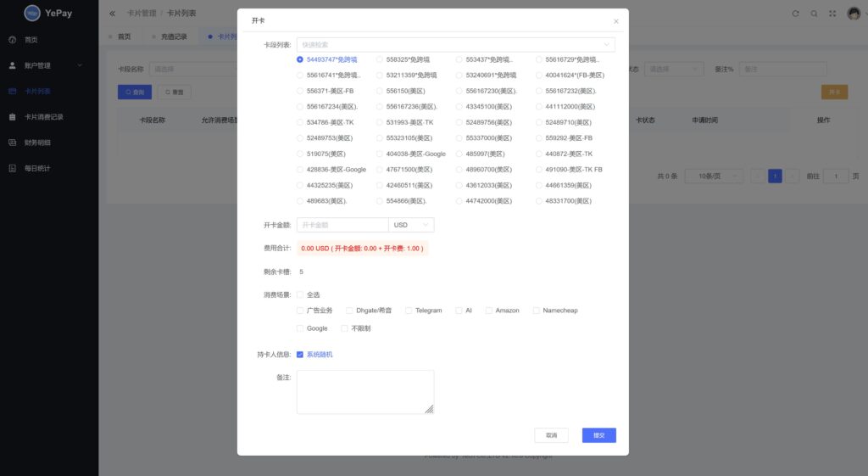Check the 全选 select-all checkbox
Viewport: 868px width, 476px height.
point(300,294)
